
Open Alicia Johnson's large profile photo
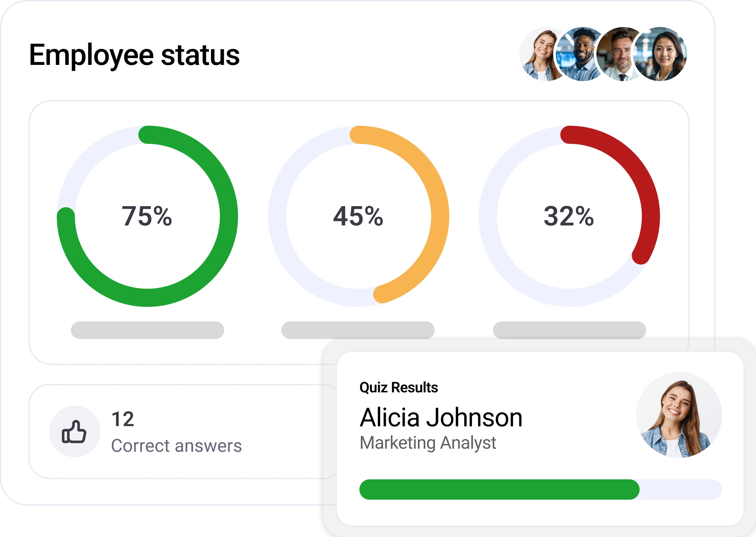[x=679, y=415]
